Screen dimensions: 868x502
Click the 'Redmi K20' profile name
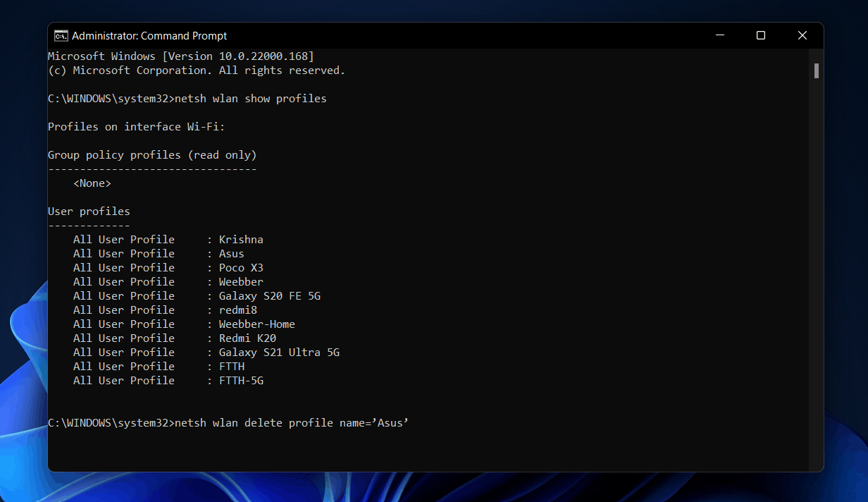point(247,338)
